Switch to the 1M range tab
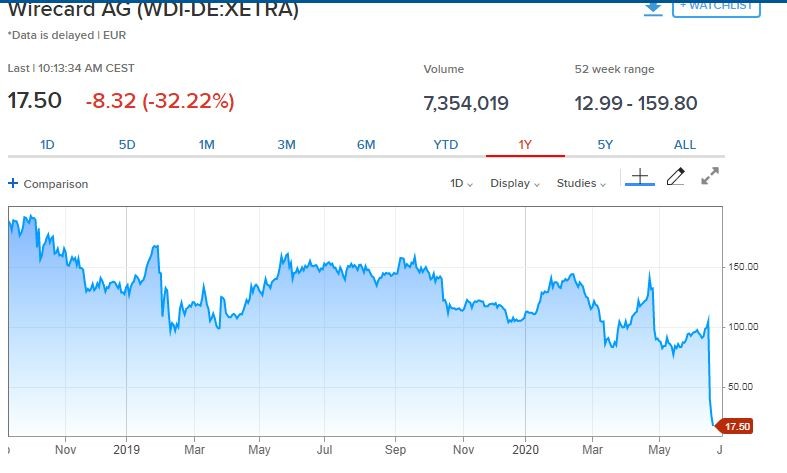 click(206, 145)
